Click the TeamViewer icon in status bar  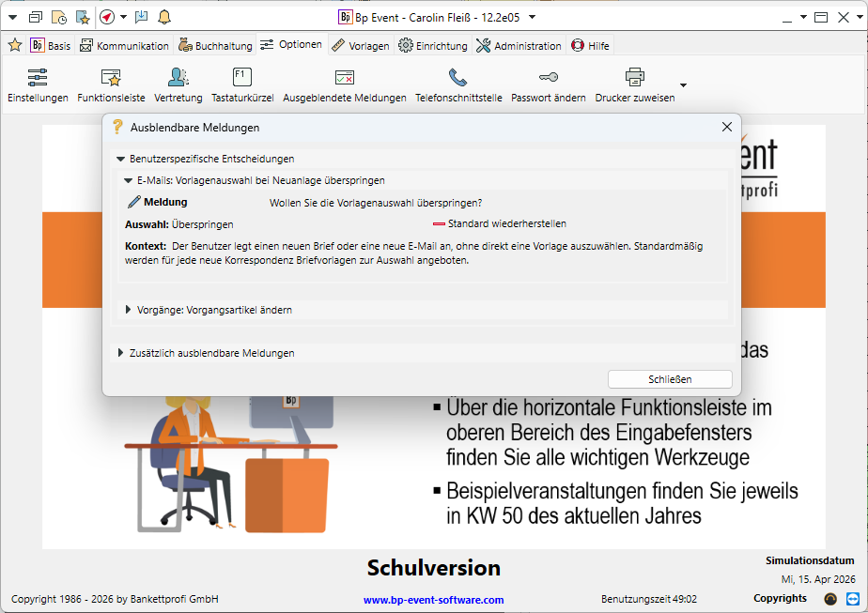pyautogui.click(x=853, y=599)
